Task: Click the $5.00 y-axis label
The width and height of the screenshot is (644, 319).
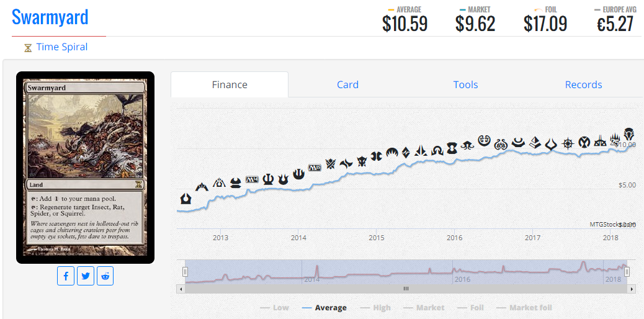Action: 627,185
